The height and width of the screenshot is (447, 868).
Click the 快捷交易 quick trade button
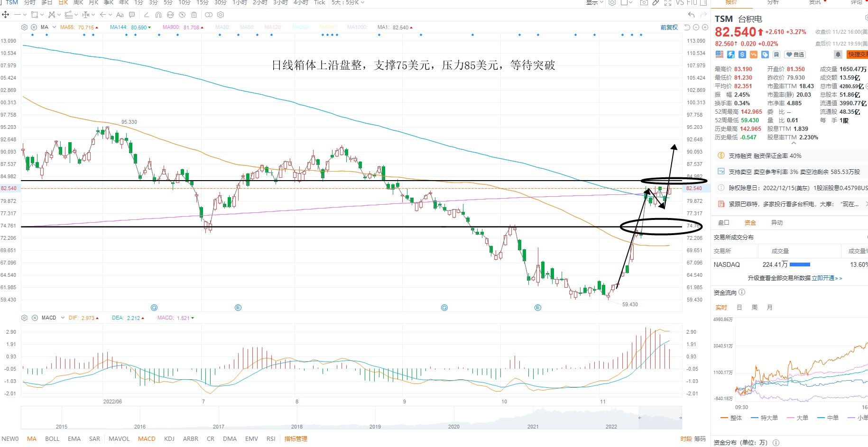pyautogui.click(x=858, y=55)
